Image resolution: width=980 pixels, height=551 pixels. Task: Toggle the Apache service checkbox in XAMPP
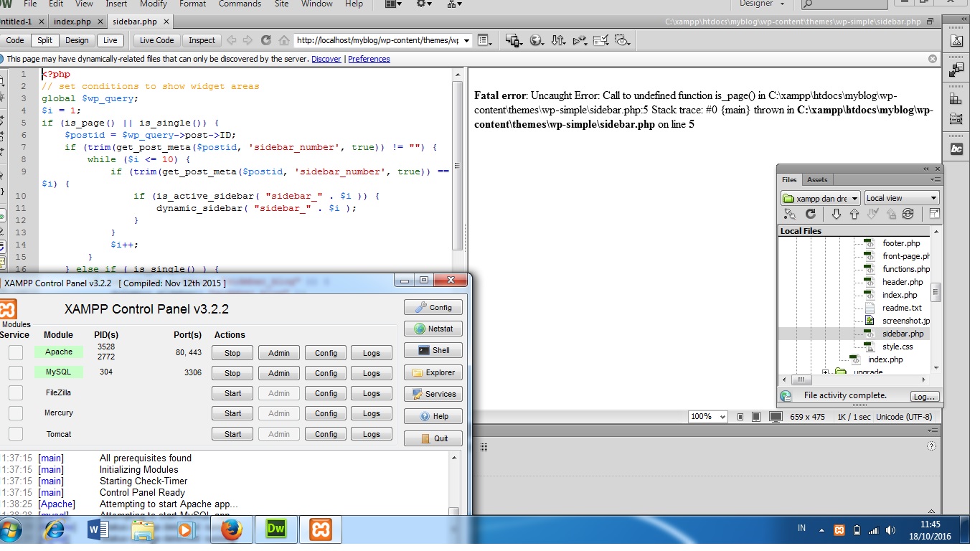(x=16, y=352)
